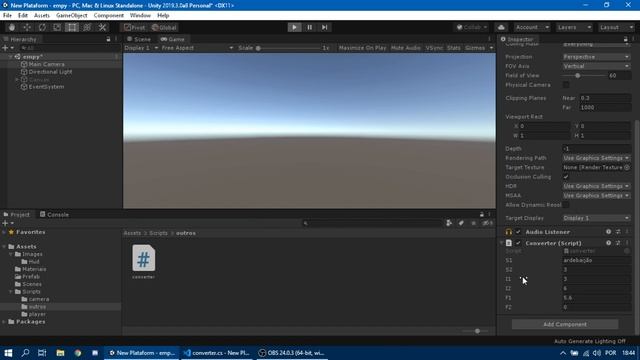Toggle Pivot handle position
This screenshot has width=640, height=360.
click(x=135, y=27)
